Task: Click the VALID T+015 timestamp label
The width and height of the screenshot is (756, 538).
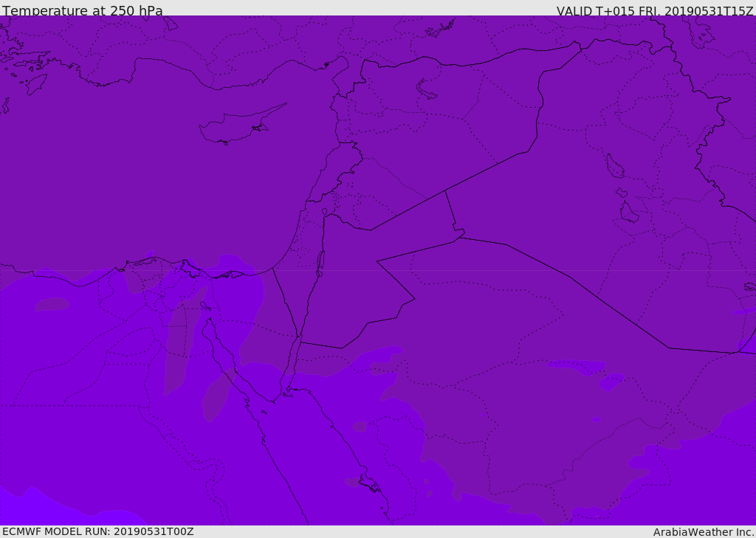Action: click(655, 10)
